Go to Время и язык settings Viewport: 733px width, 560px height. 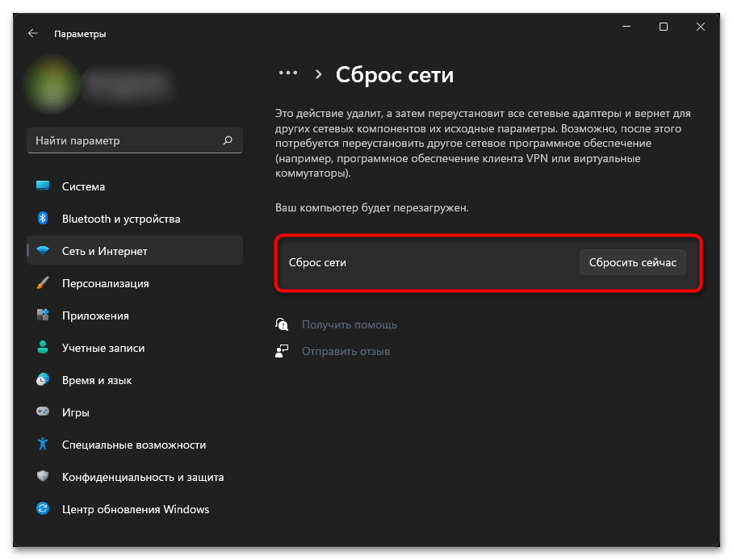97,380
